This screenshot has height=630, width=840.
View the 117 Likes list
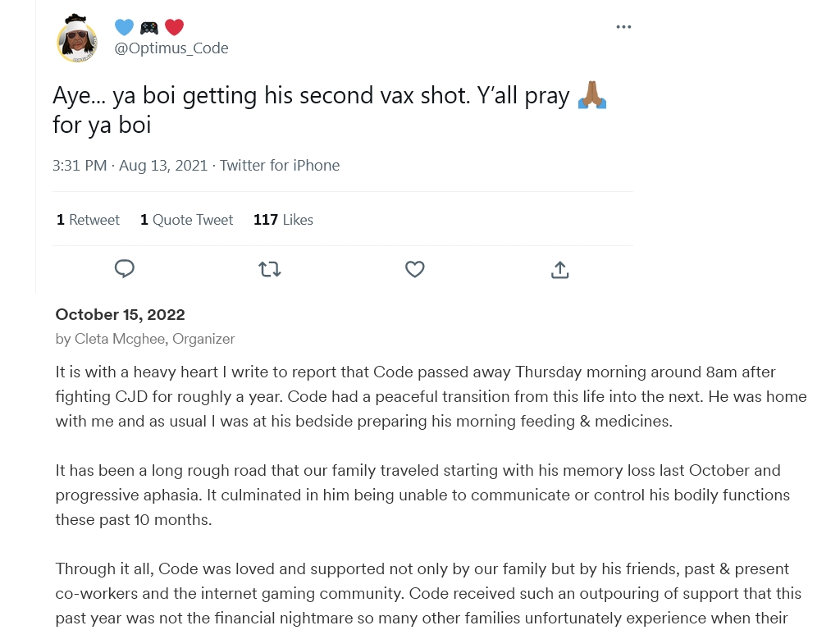tap(283, 220)
